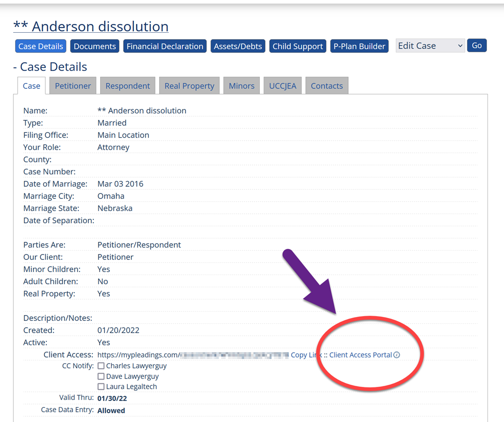This screenshot has width=504, height=422.
Task: Open the Respondent tab
Action: click(x=127, y=85)
